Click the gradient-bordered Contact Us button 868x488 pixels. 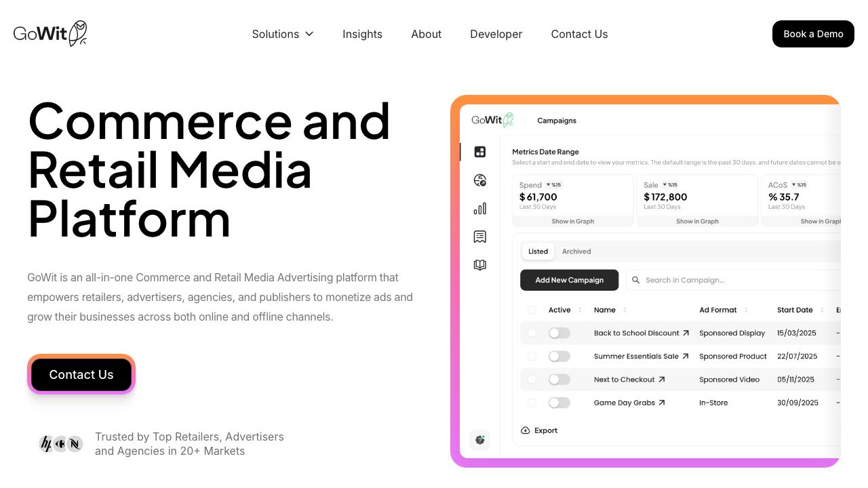[81, 374]
